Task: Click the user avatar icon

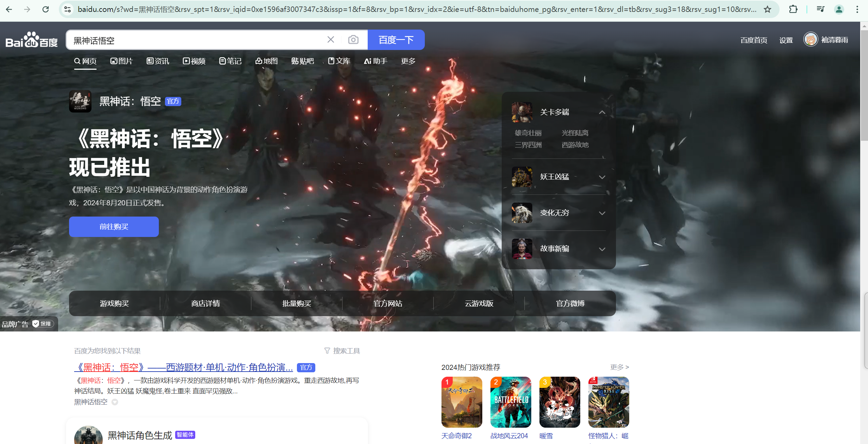Action: 811,40
